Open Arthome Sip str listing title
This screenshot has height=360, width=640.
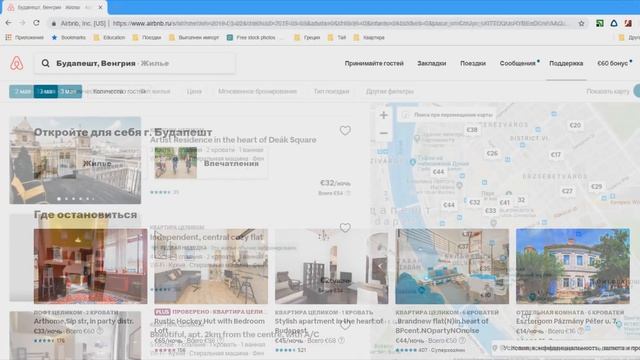[84, 321]
